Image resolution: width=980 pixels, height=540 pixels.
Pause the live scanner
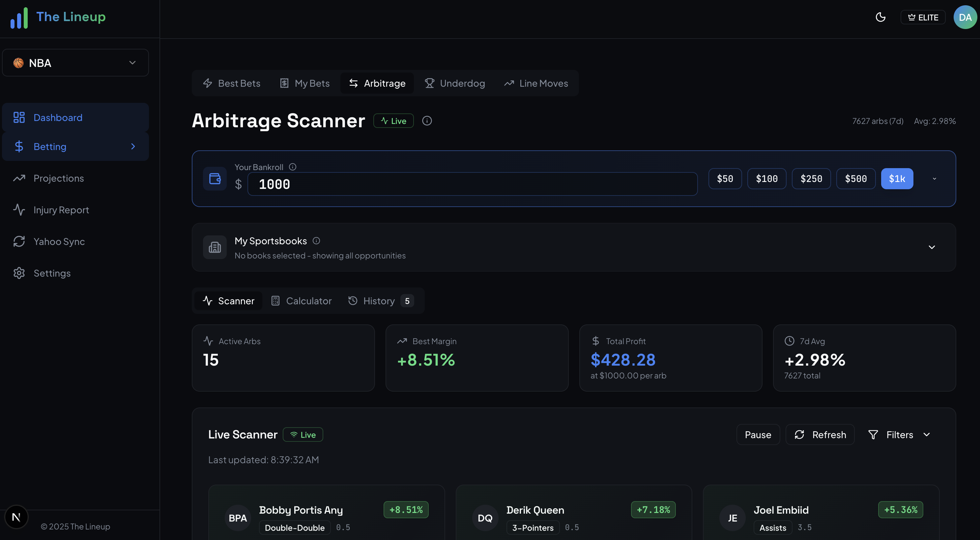tap(758, 435)
